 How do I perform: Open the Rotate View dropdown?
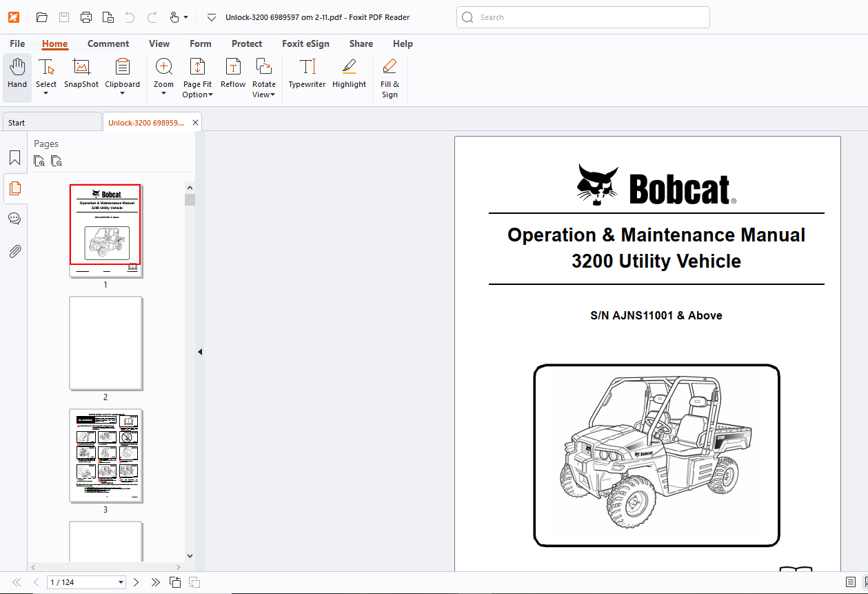click(272, 95)
